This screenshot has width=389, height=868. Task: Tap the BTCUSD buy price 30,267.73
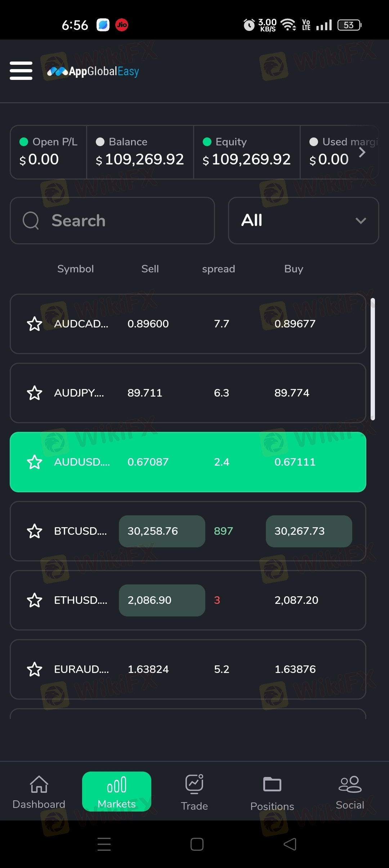pyautogui.click(x=309, y=531)
